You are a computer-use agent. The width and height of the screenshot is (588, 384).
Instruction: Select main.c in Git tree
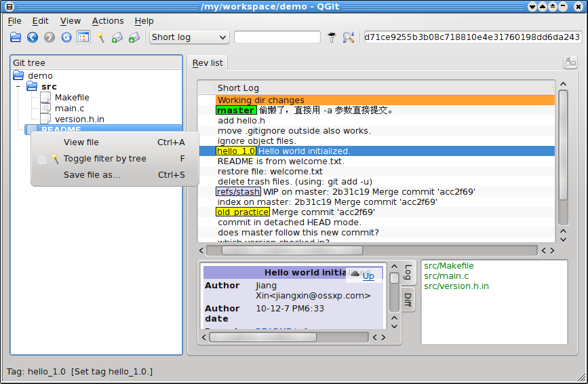pos(69,109)
